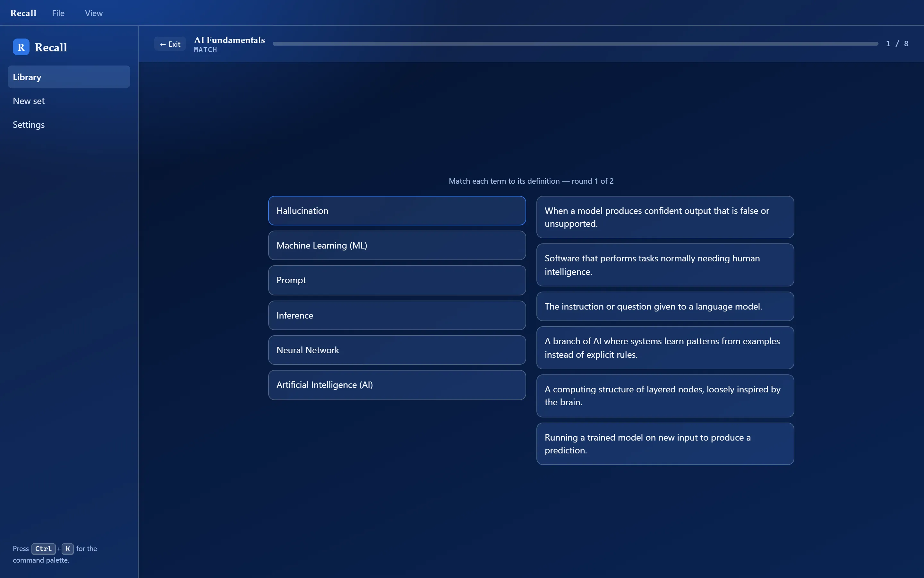Choose definition about running a trained model
The width and height of the screenshot is (924, 578).
pos(665,444)
